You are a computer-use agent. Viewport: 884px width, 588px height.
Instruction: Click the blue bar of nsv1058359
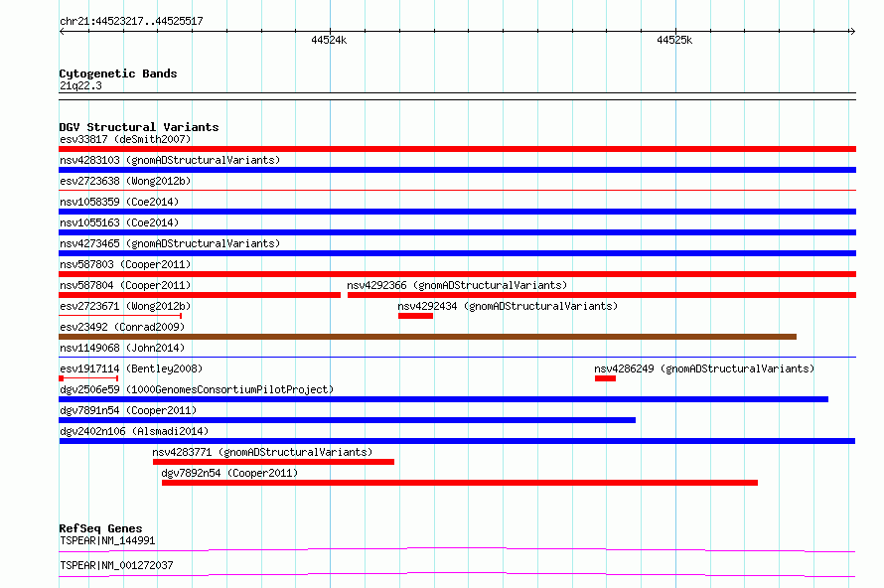pos(457,212)
